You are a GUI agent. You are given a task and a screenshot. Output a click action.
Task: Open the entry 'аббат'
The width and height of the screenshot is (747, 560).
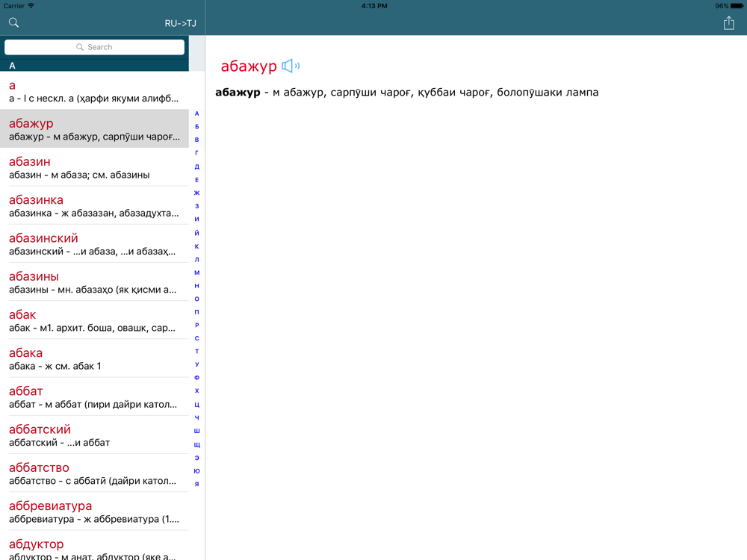coord(94,396)
